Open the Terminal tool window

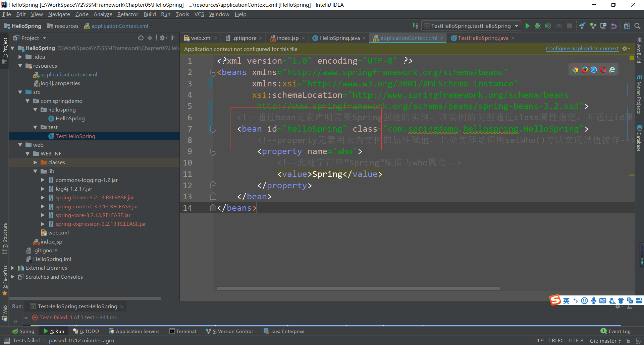(183, 331)
